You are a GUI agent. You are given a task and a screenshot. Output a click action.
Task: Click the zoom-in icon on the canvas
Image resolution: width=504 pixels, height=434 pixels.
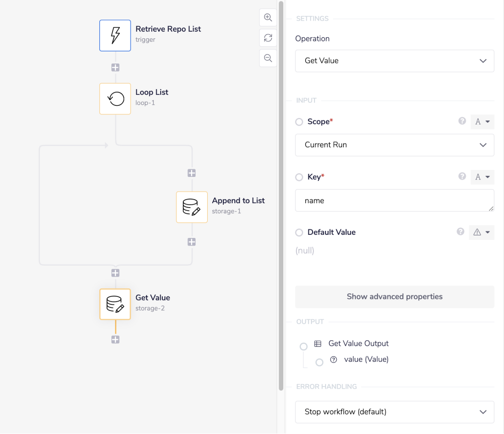[x=268, y=17]
